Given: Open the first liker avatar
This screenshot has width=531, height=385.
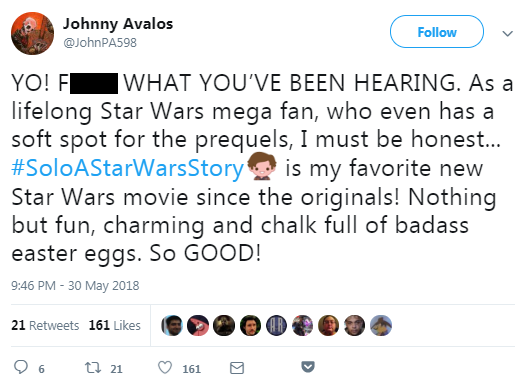Looking at the screenshot, I should [172, 325].
